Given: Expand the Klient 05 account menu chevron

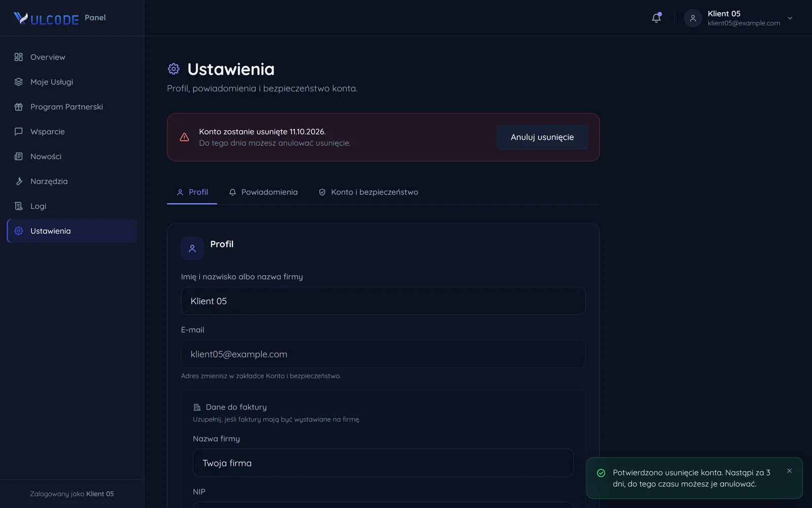Looking at the screenshot, I should point(790,18).
